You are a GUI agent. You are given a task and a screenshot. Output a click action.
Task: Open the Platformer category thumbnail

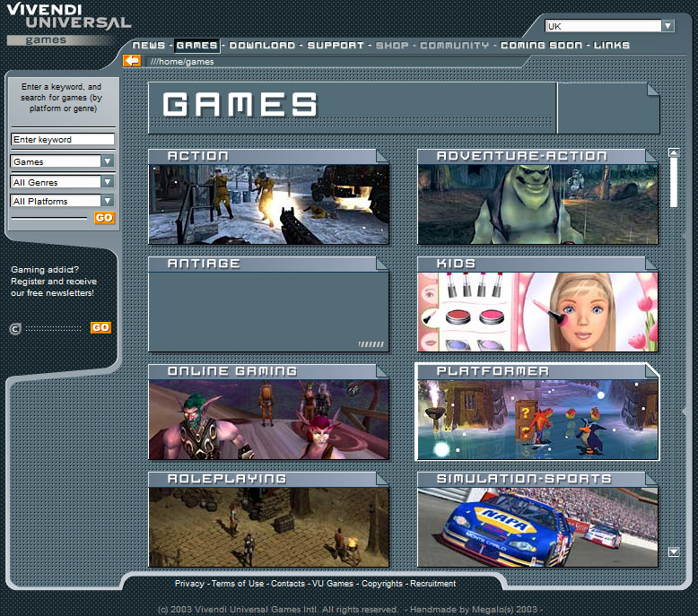537,419
